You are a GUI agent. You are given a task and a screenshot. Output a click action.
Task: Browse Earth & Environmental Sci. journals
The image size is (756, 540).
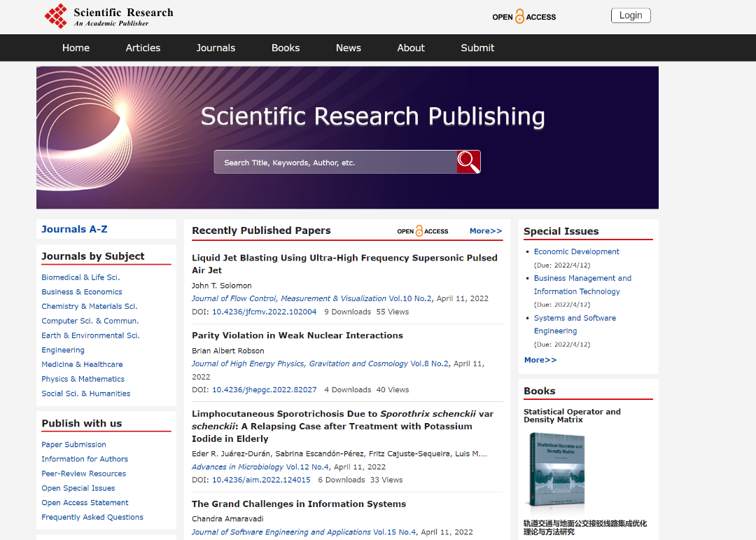click(x=90, y=335)
